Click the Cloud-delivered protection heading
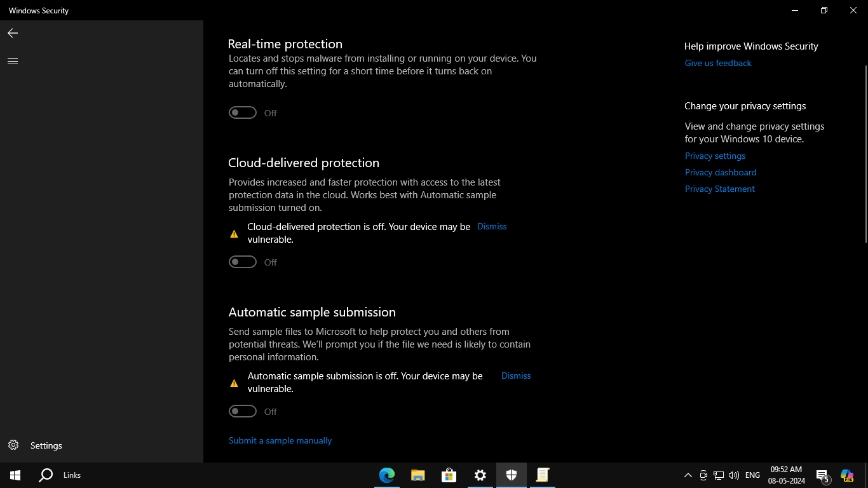Image resolution: width=868 pixels, height=488 pixels. click(304, 163)
